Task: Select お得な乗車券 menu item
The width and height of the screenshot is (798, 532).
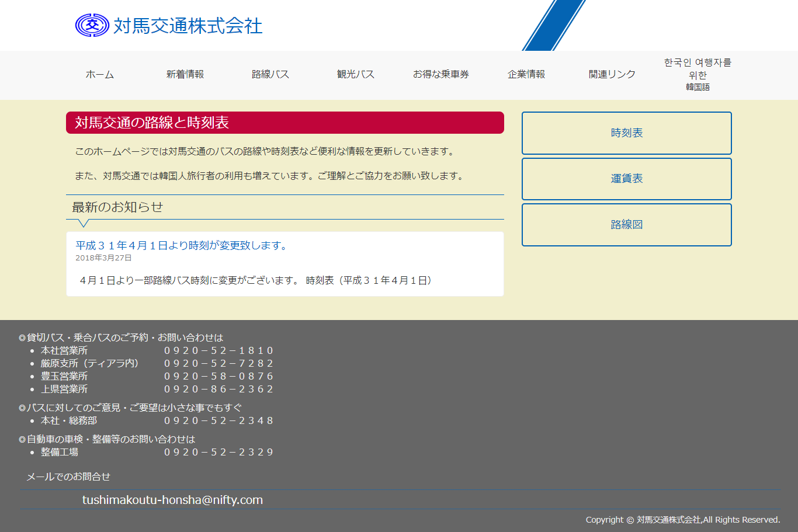Action: 441,74
